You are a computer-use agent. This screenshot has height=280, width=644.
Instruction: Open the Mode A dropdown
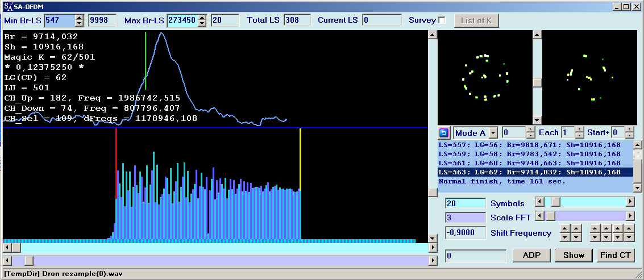click(x=494, y=133)
